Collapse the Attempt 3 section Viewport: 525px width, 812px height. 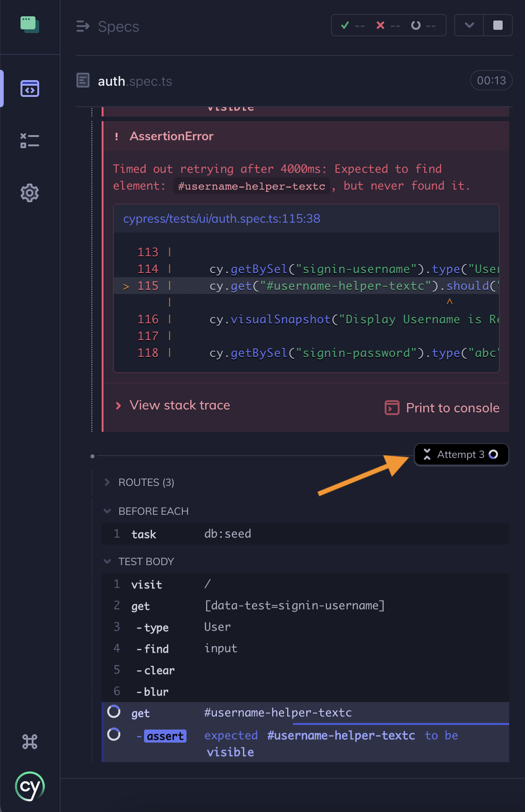[x=461, y=455]
